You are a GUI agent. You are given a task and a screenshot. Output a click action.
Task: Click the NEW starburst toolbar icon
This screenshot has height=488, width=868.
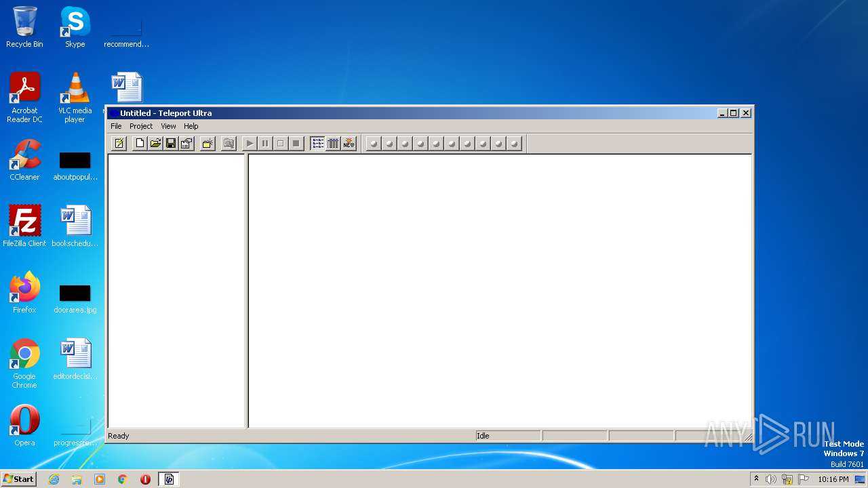[x=349, y=143]
